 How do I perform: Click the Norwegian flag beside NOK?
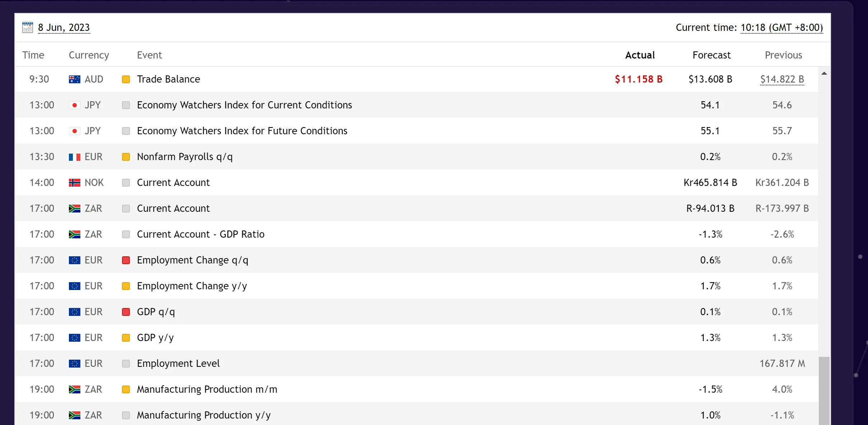(74, 183)
